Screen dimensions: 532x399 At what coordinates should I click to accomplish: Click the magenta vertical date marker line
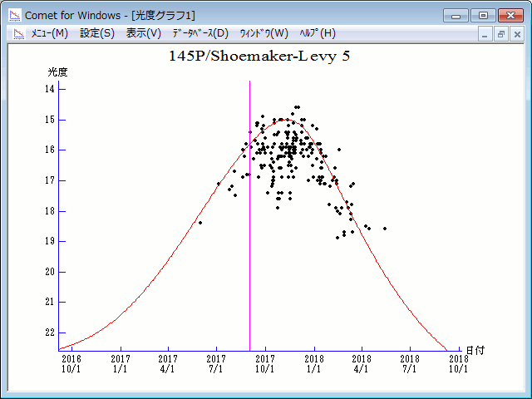[249, 249]
